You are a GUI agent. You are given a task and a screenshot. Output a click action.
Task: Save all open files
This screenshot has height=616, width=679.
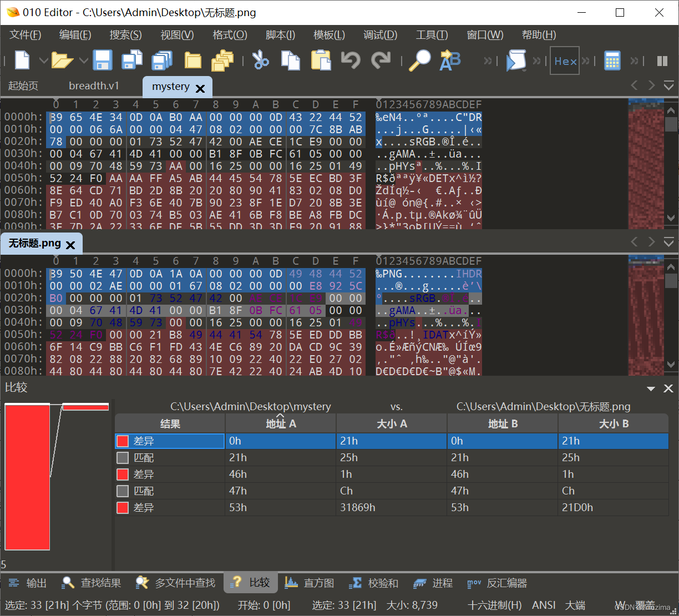[x=161, y=60]
